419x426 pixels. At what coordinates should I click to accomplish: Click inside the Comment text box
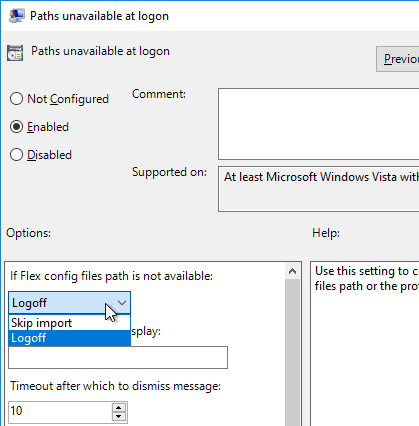(x=319, y=124)
